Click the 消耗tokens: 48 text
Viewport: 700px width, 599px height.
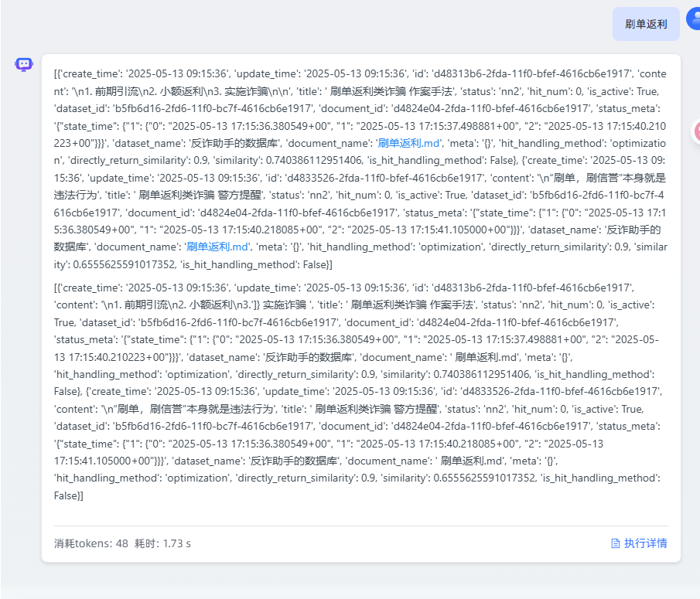(x=91, y=543)
